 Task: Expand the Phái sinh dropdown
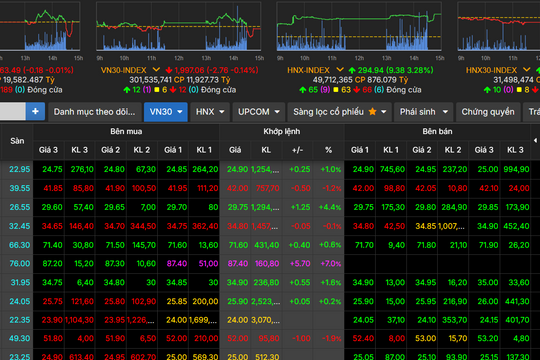[445, 112]
